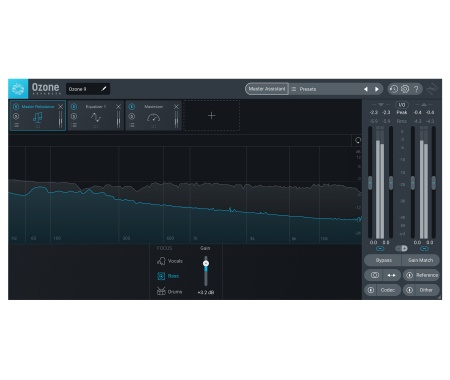450x380 pixels.
Task: Open the Codec panel
Action: click(x=388, y=290)
